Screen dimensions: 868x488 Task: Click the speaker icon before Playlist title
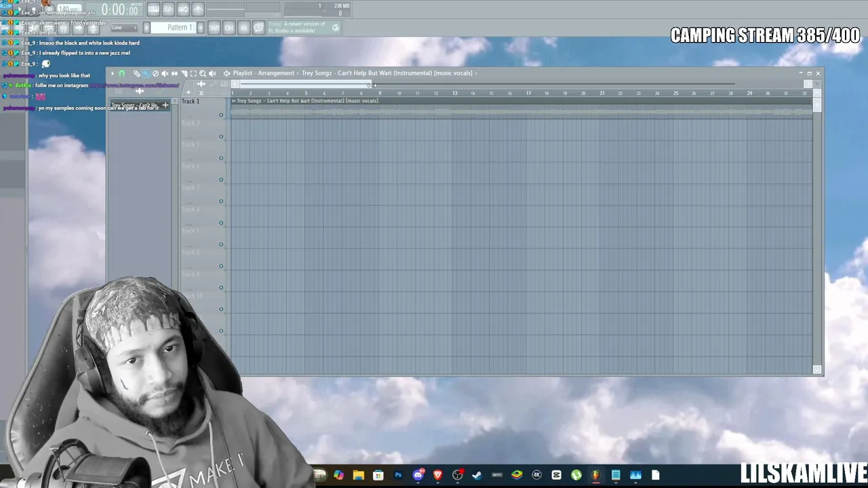226,73
